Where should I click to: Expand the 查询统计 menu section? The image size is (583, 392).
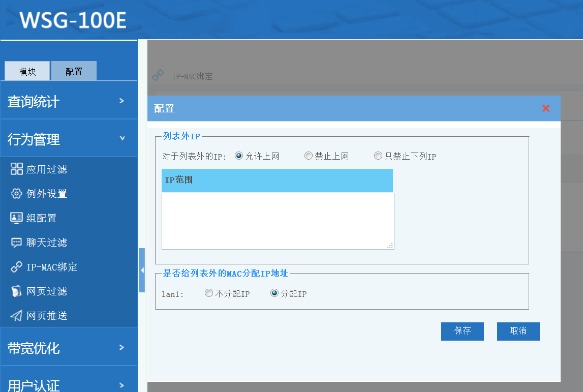[69, 101]
